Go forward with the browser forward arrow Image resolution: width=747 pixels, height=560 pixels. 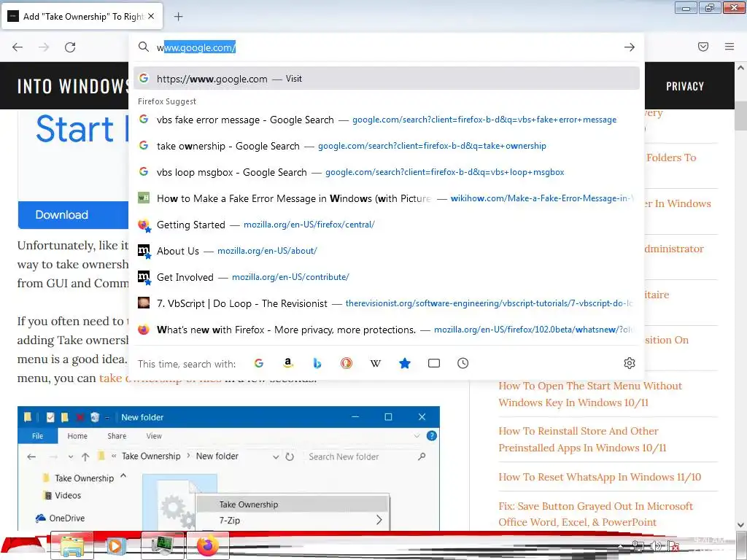(44, 47)
